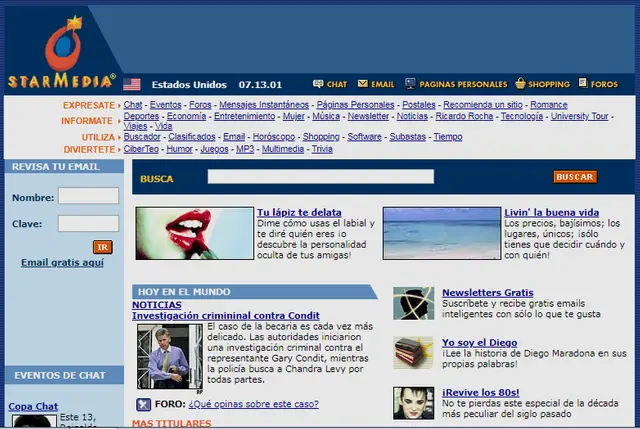The width and height of the screenshot is (640, 429).
Task: Open the Horóscopo link
Action: point(273,137)
